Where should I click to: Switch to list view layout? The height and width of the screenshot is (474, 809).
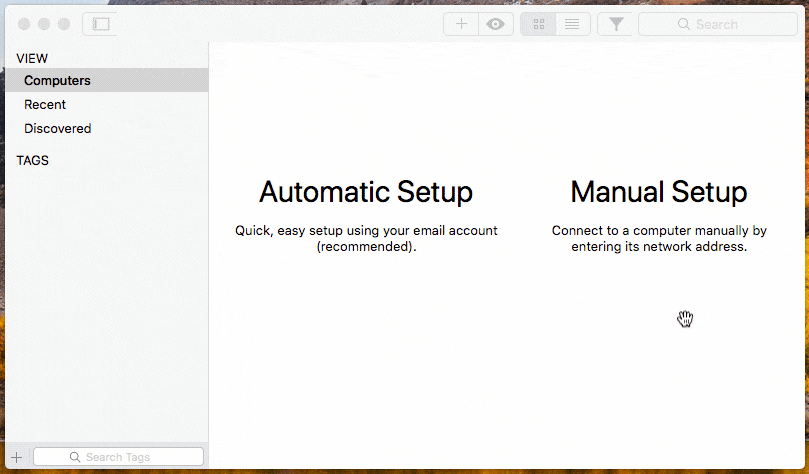coord(572,24)
